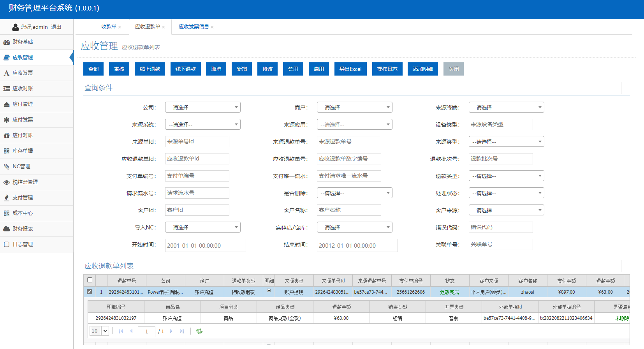Click the 财务基础 dashboard icon in sidebar
This screenshot has height=349, width=644.
point(7,42)
